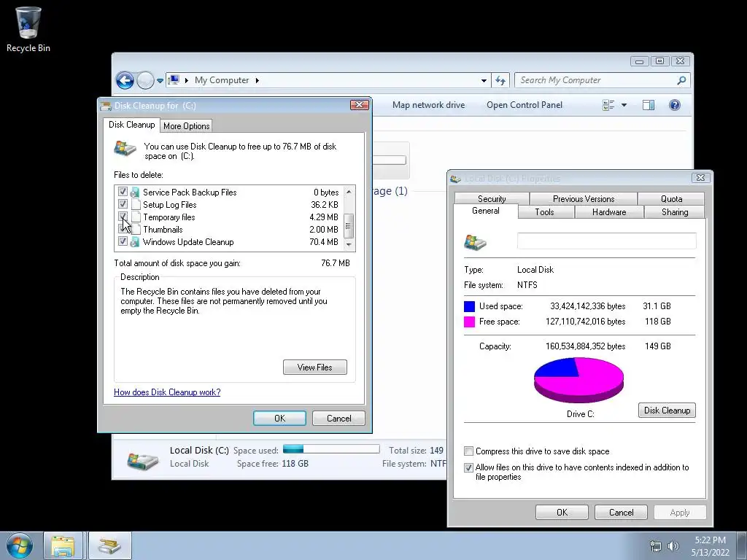The width and height of the screenshot is (747, 560).
Task: Select the General tab in Properties
Action: tap(485, 211)
